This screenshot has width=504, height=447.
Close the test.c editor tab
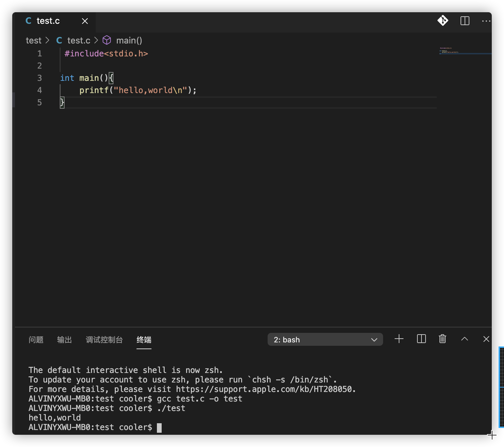[x=85, y=21]
